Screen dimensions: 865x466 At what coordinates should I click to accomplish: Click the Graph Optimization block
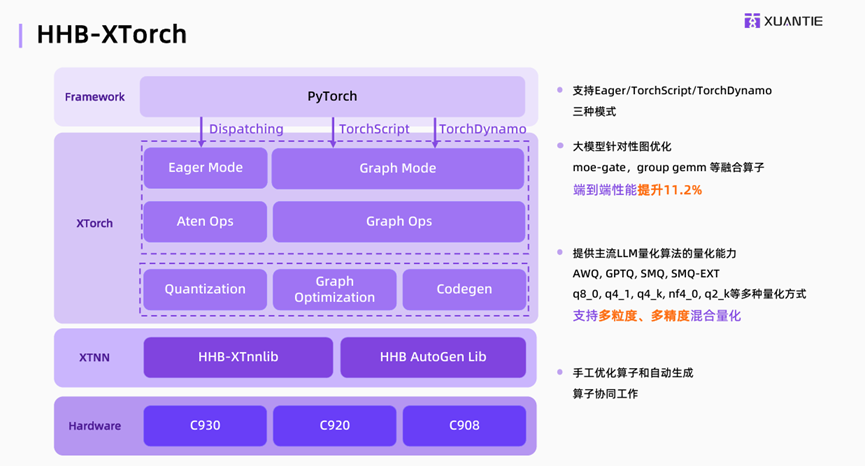(334, 289)
